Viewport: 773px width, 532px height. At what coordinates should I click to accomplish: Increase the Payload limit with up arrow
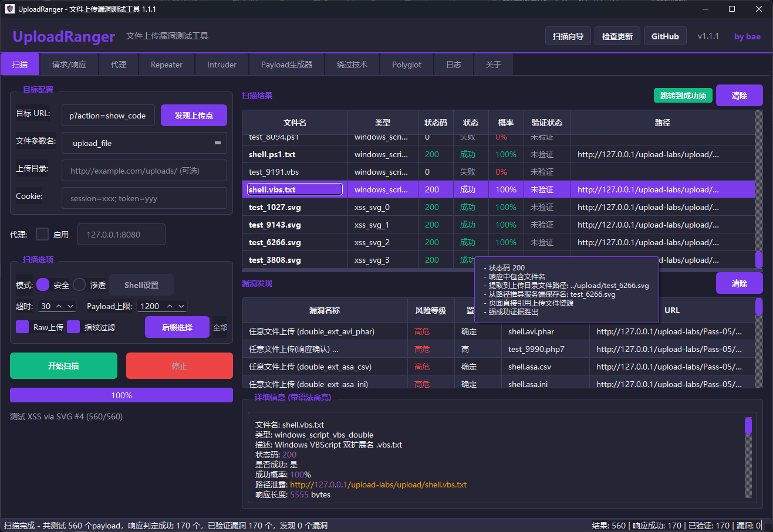tap(170, 306)
